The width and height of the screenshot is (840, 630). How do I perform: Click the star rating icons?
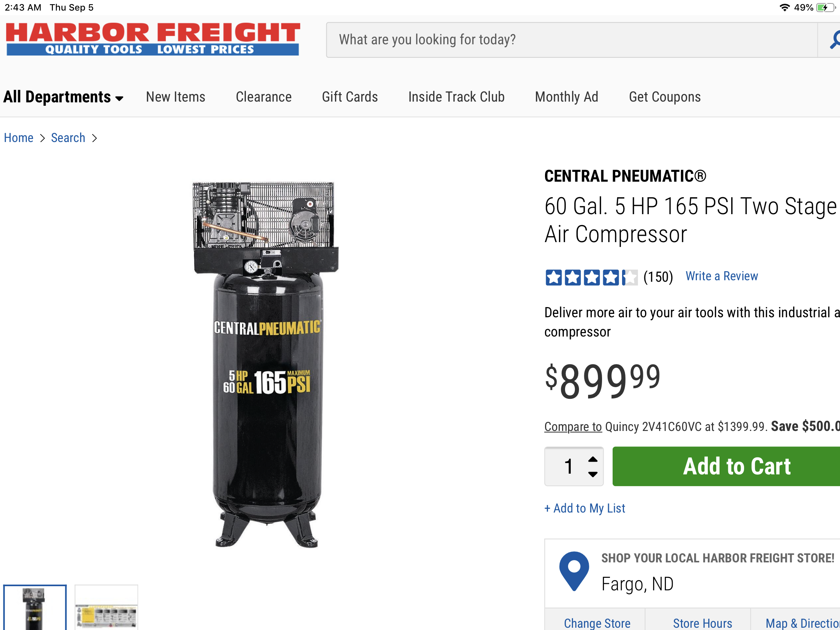click(x=591, y=277)
